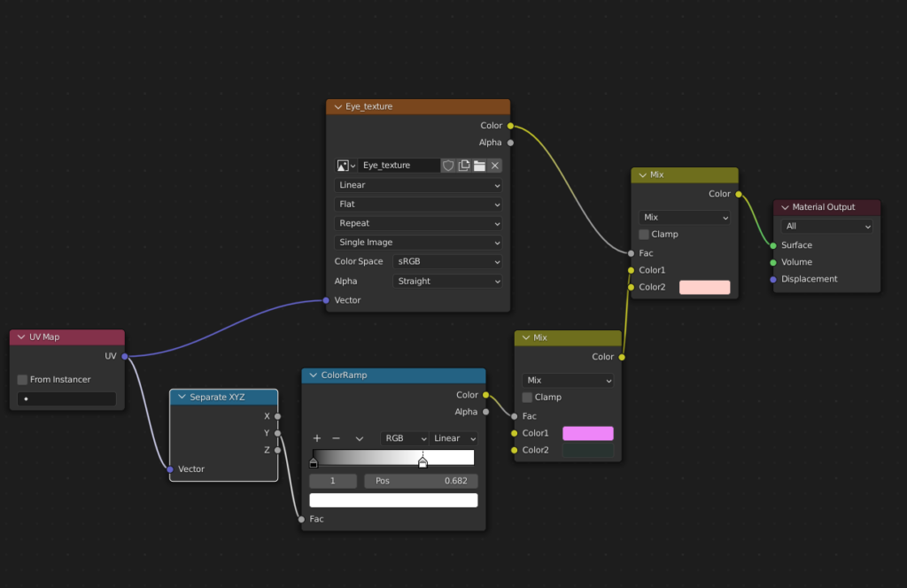Open image file with folder icon
The width and height of the screenshot is (907, 588).
(x=479, y=166)
